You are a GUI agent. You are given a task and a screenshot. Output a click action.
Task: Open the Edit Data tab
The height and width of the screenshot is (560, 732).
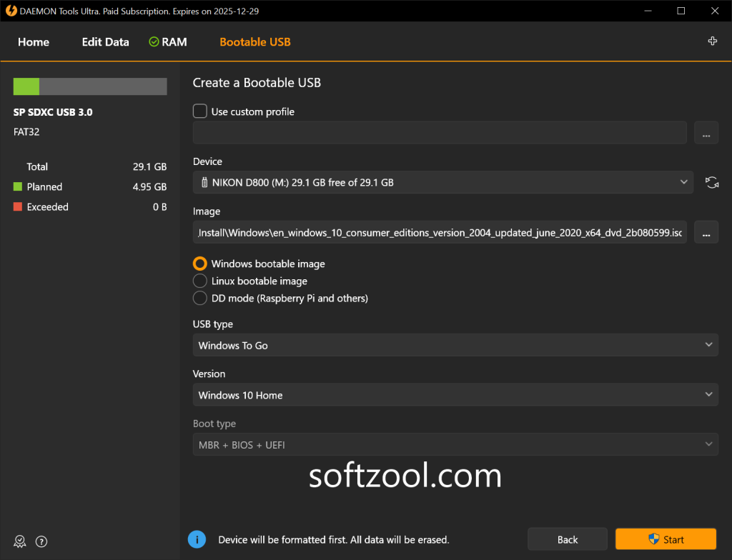[105, 41]
